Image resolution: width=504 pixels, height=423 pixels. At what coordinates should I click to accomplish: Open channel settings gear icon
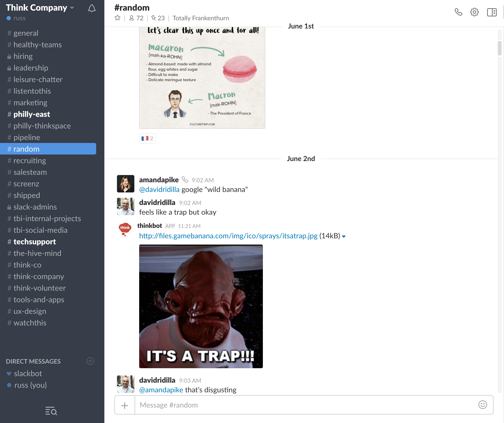click(x=475, y=12)
